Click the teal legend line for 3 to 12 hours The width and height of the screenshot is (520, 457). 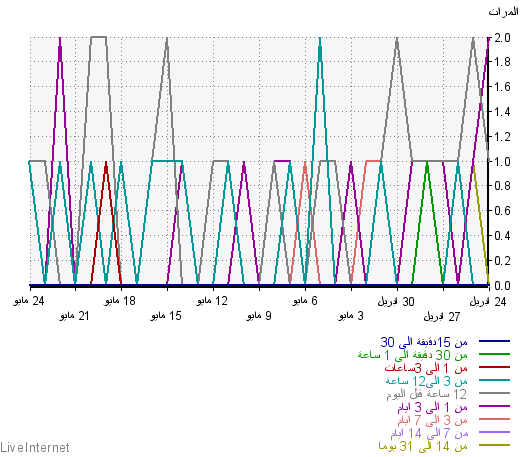tap(494, 380)
